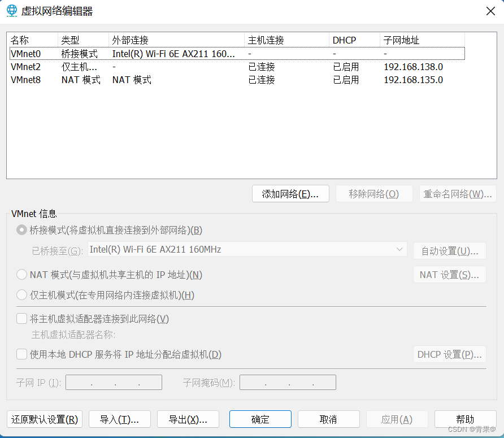This screenshot has width=504, height=438.
Task: Check 将主机虚拟适配器连接到此网络 checkbox
Action: click(21, 319)
